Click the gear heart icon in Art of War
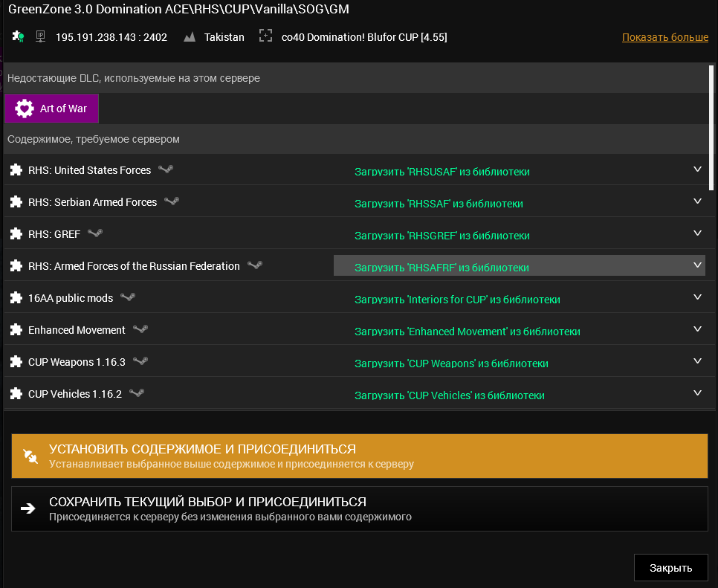 click(x=25, y=109)
